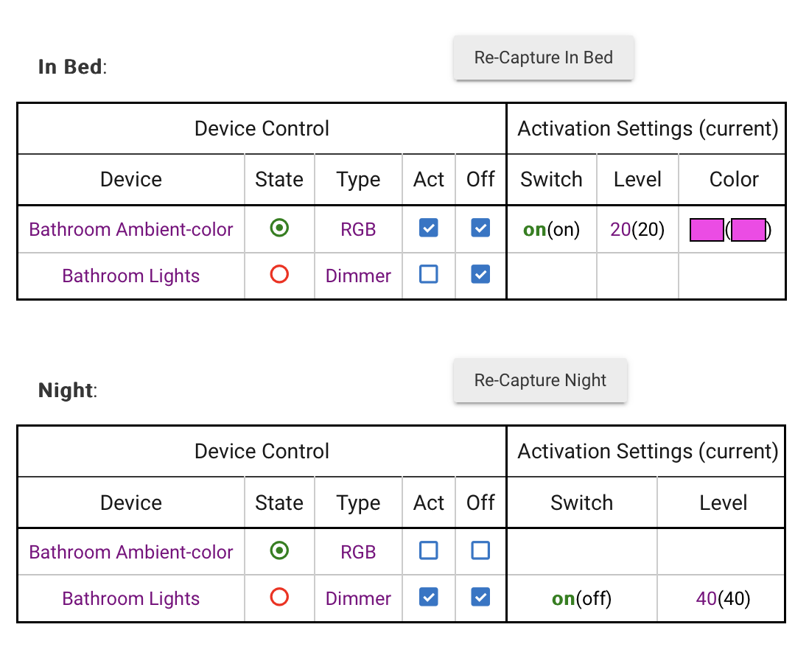Uncheck Act for In Bed Bathroom Ambient-color

428,228
